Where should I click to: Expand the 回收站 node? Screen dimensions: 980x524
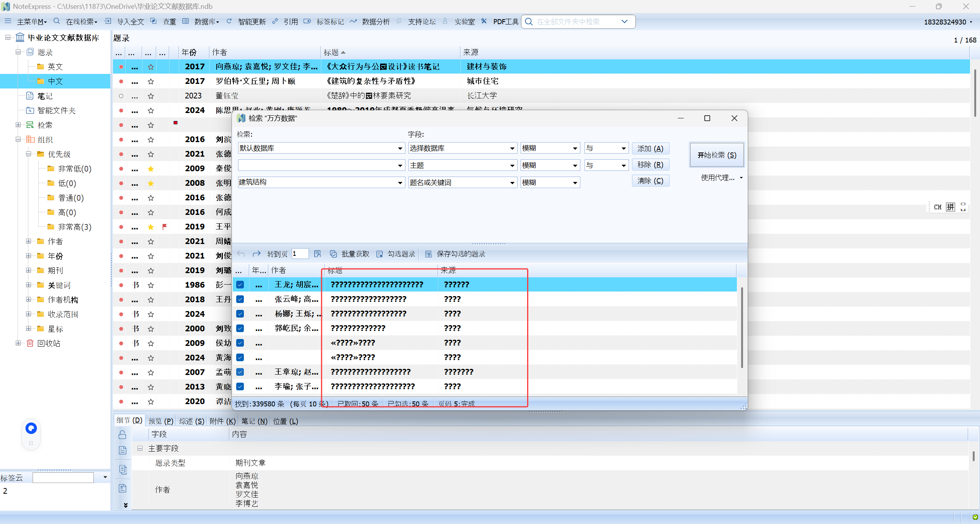[18, 343]
